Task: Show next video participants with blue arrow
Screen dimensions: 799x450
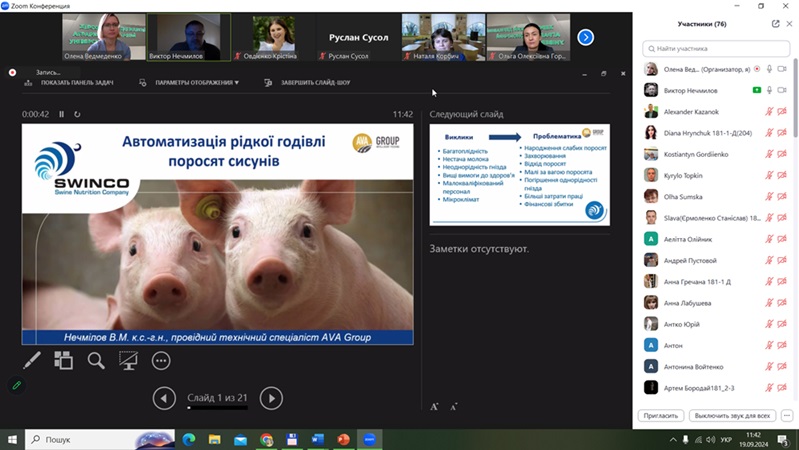Action: point(585,37)
